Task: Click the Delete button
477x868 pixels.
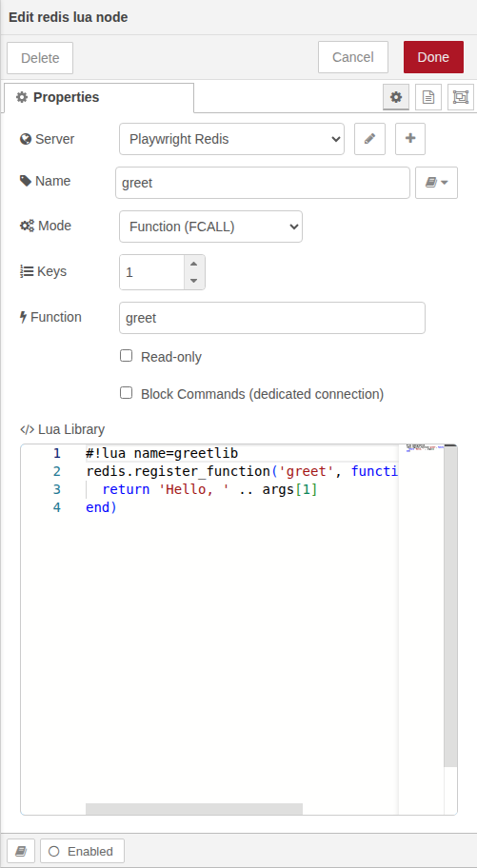Action: coord(40,57)
